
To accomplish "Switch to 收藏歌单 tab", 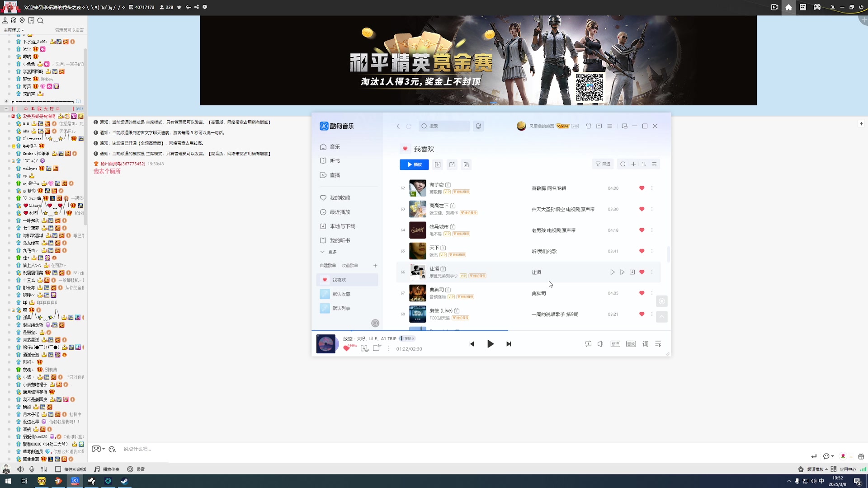I will (350, 265).
